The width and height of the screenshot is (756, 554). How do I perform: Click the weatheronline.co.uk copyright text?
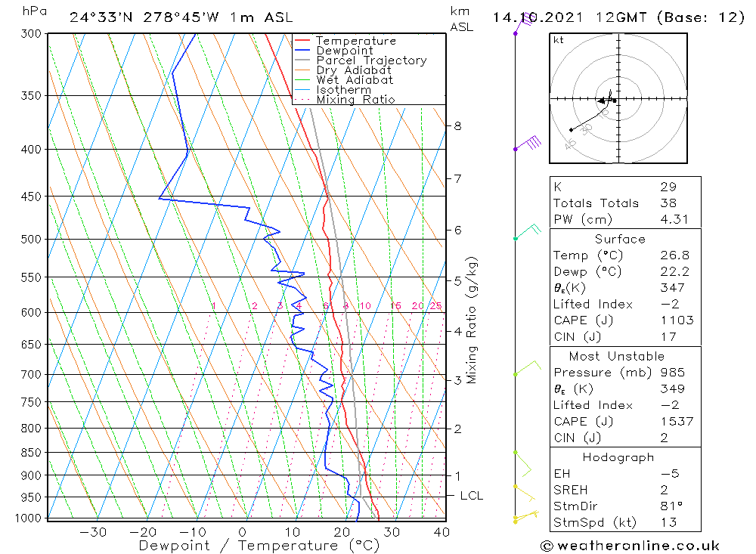(x=630, y=546)
